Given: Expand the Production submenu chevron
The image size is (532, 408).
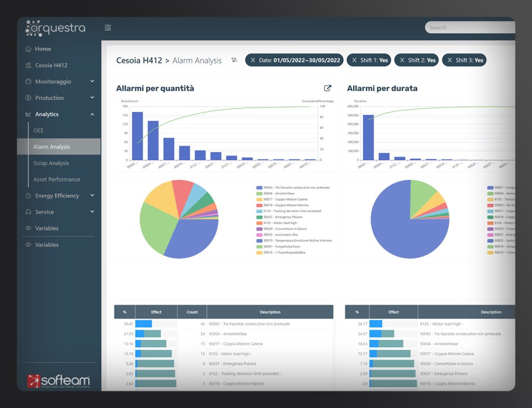Looking at the screenshot, I should tap(92, 98).
